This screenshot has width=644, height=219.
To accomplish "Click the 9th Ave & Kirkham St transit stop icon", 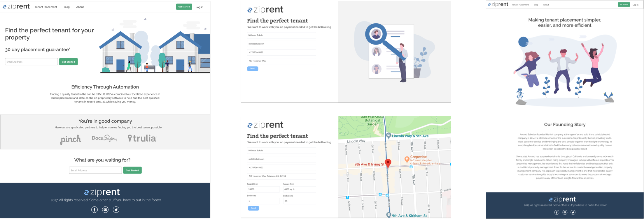I will (x=388, y=215).
